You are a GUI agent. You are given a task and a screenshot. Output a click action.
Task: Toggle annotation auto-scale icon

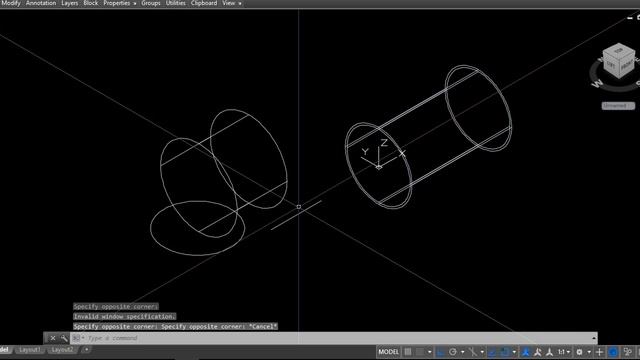538,352
